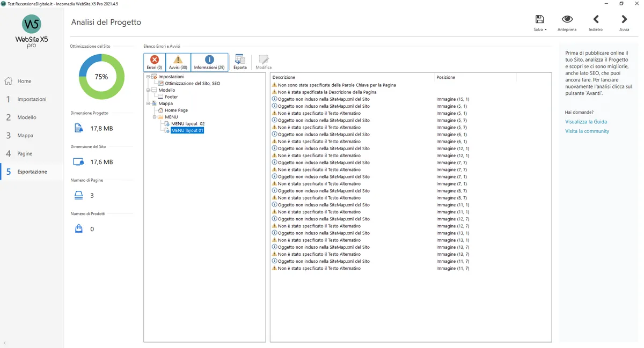This screenshot has width=644, height=348.
Task: Go to step 4 Pagine in sidebar
Action: pos(32,154)
